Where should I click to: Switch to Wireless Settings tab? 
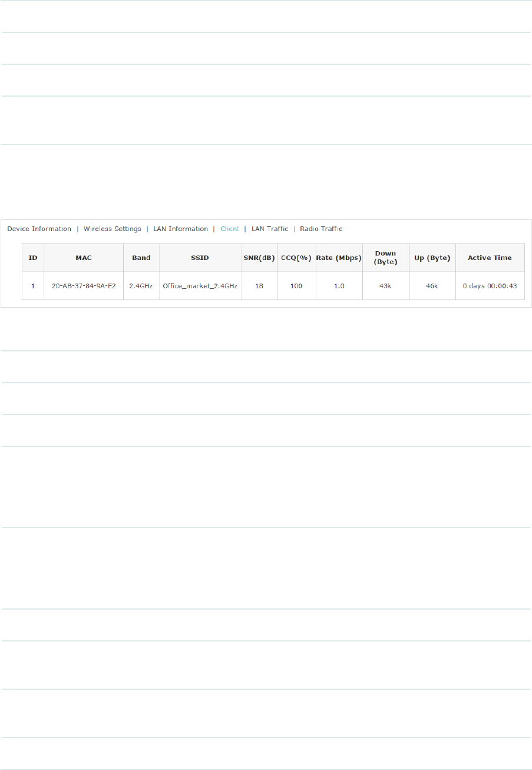[x=112, y=229]
